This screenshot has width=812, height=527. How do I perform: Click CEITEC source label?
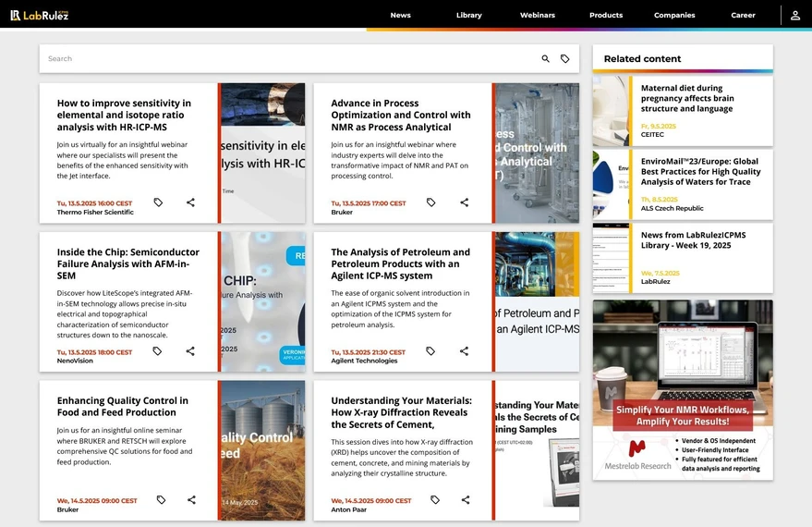(652, 134)
